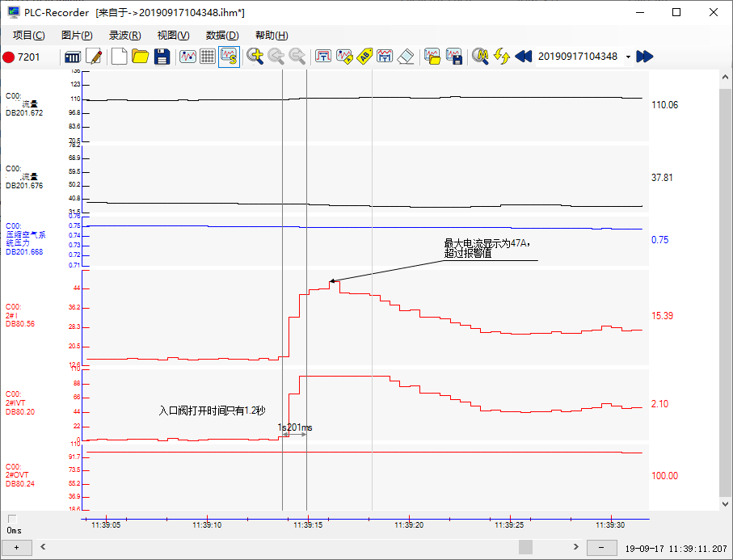The image size is (733, 560).
Task: Click the 20190917104348 recording name field
Action: coord(578,57)
